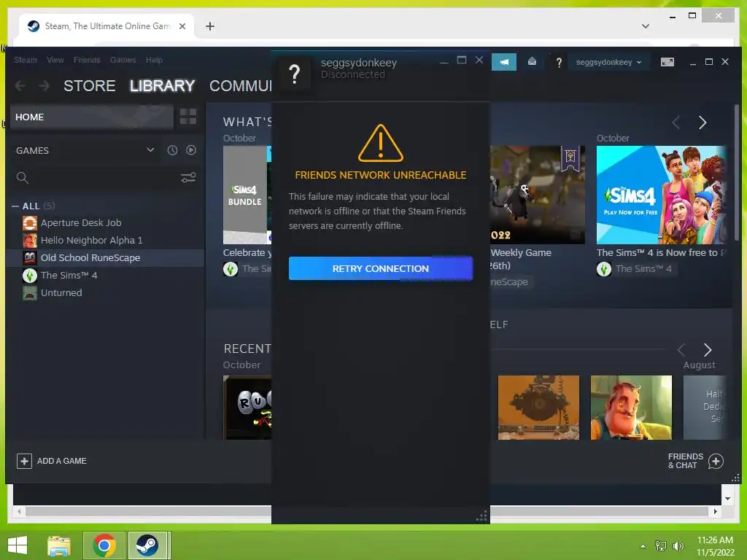Open advanced filter sliders icon
Image resolution: width=747 pixels, height=560 pixels.
pos(188,178)
